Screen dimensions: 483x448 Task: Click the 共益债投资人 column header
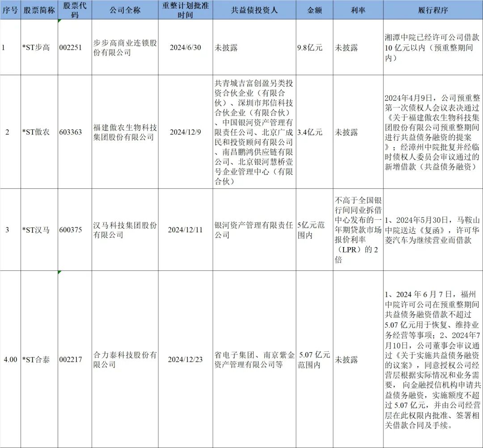tap(254, 10)
